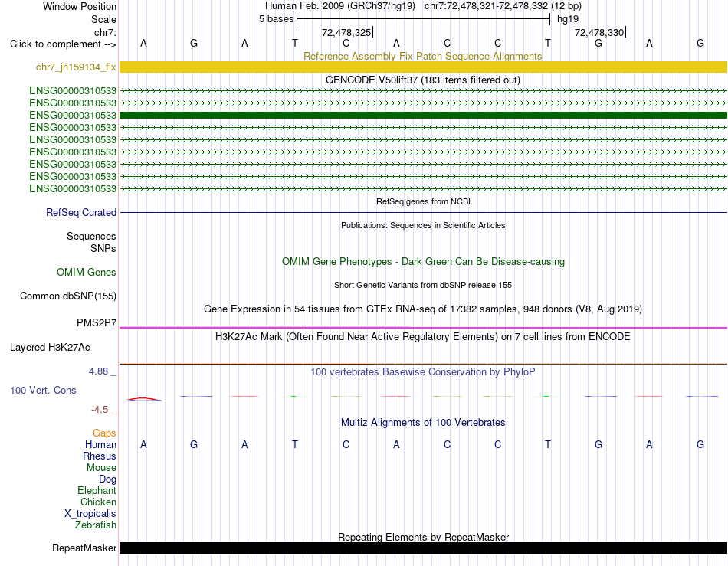Viewport: 728px width, 566px height.
Task: Click the Scale label
Action: 103,19
